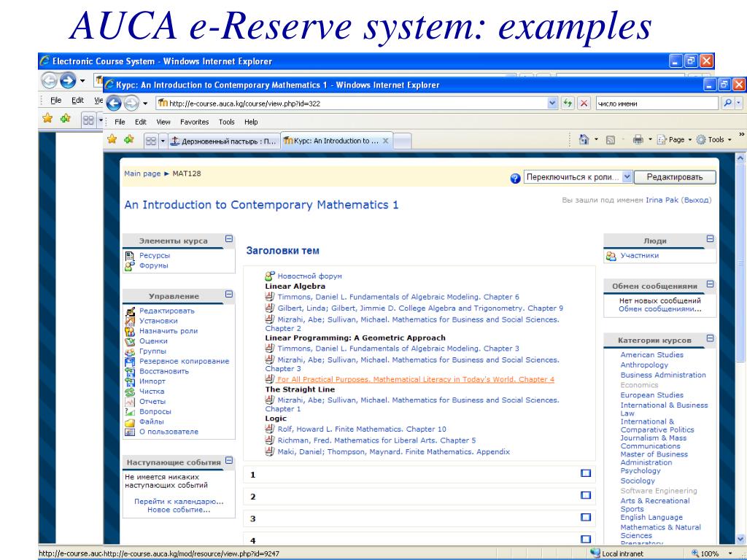The width and height of the screenshot is (747, 560).
Task: Click the RSS feeds icon
Action: [x=611, y=139]
